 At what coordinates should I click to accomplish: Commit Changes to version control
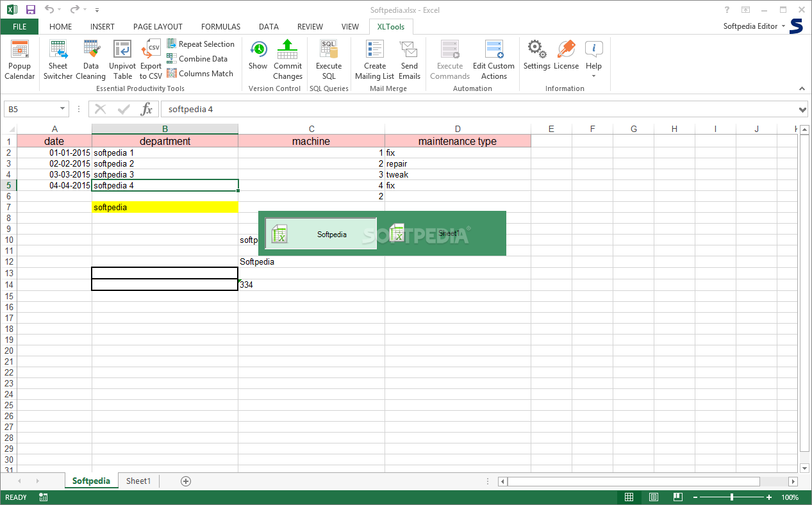coord(288,60)
